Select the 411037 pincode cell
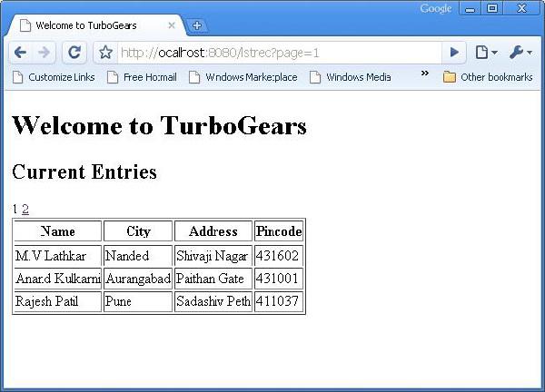The image size is (545, 392). [x=279, y=301]
